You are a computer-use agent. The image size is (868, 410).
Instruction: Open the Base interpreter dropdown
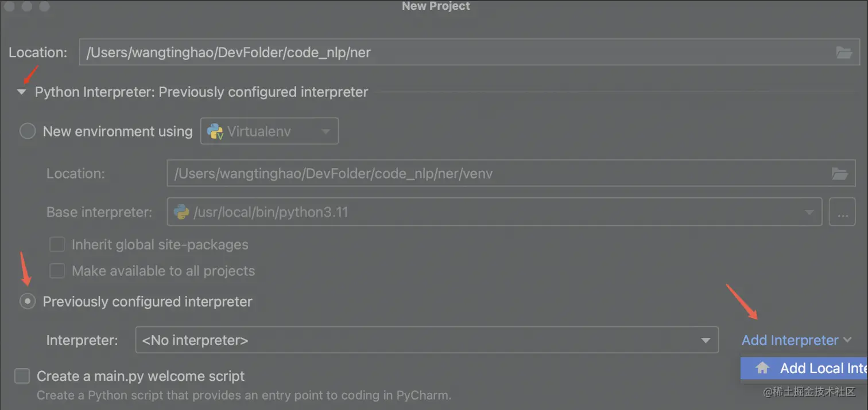(809, 212)
